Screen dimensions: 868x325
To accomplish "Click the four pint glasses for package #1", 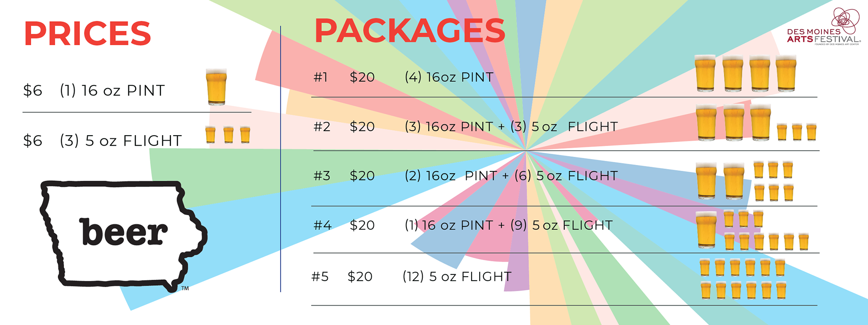I will pyautogui.click(x=745, y=74).
